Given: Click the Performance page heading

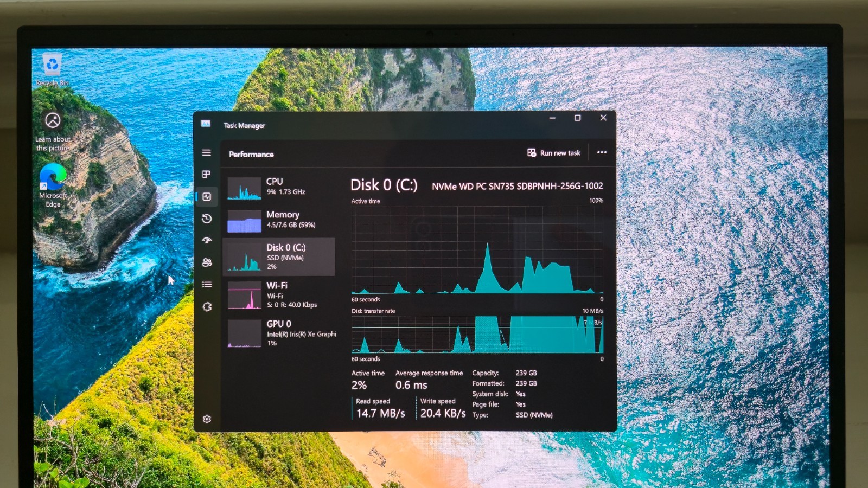Looking at the screenshot, I should coord(251,155).
